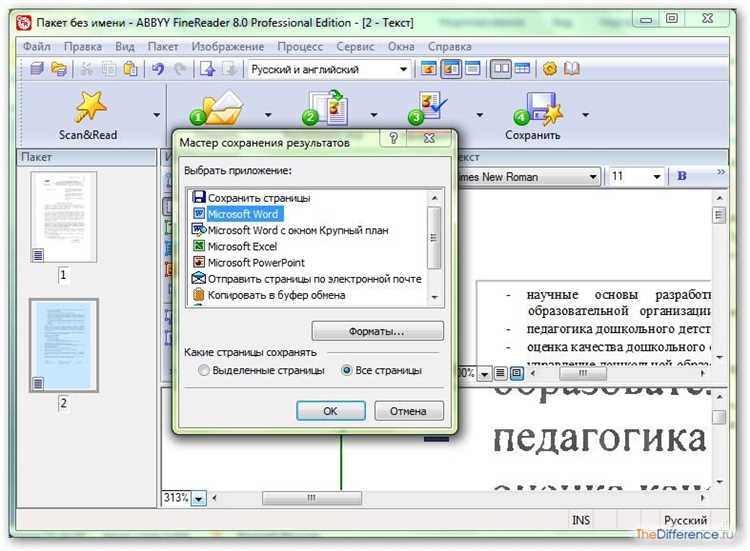Show the image window view icon
This screenshot has width=750, height=551.
[429, 69]
